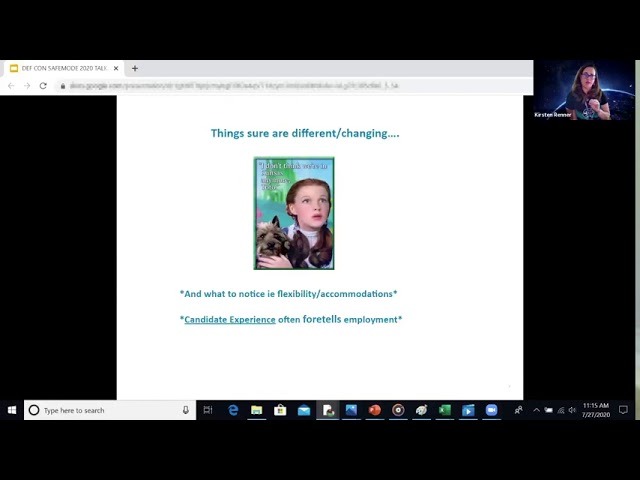Click the Wizard of Oz Dorothy image
Screen dimensions: 640x480
coord(294,213)
